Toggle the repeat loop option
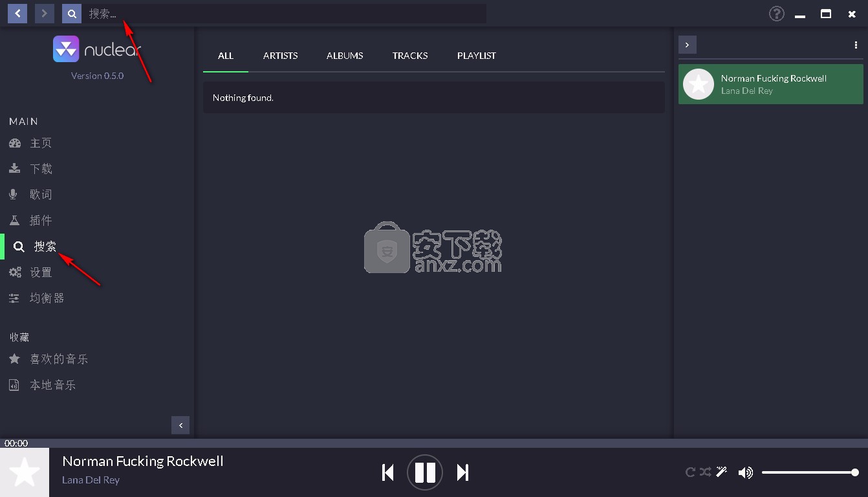This screenshot has height=497, width=868. tap(690, 472)
